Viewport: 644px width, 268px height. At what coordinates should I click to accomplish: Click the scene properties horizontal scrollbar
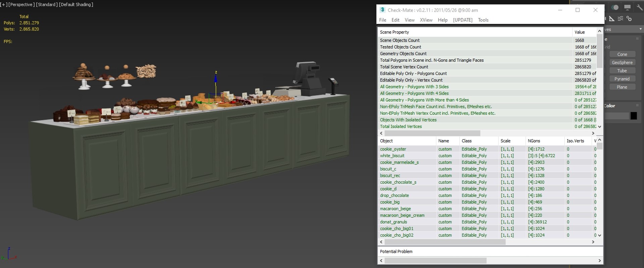point(432,133)
